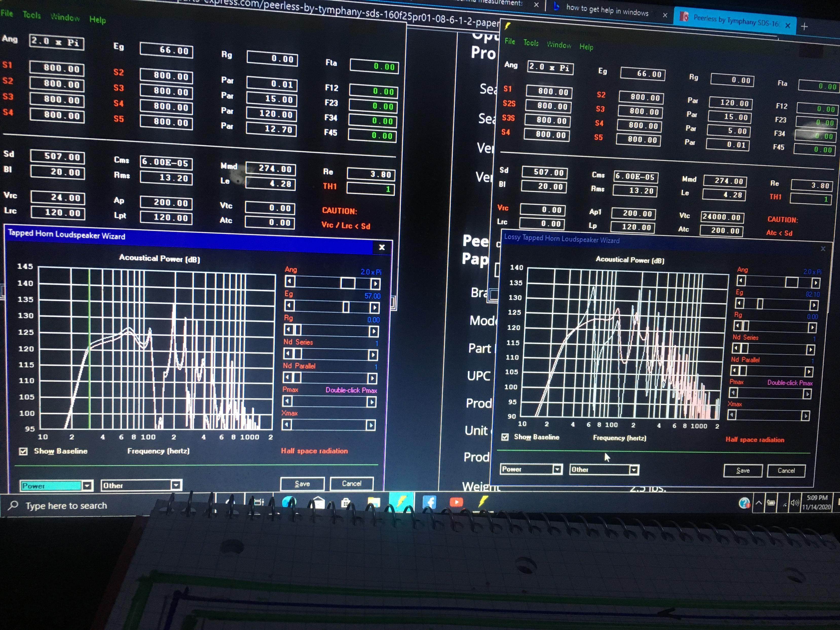Click Nd Series right arrow in Tapped Horn wizard
This screenshot has height=630, width=840.
pos(373,355)
